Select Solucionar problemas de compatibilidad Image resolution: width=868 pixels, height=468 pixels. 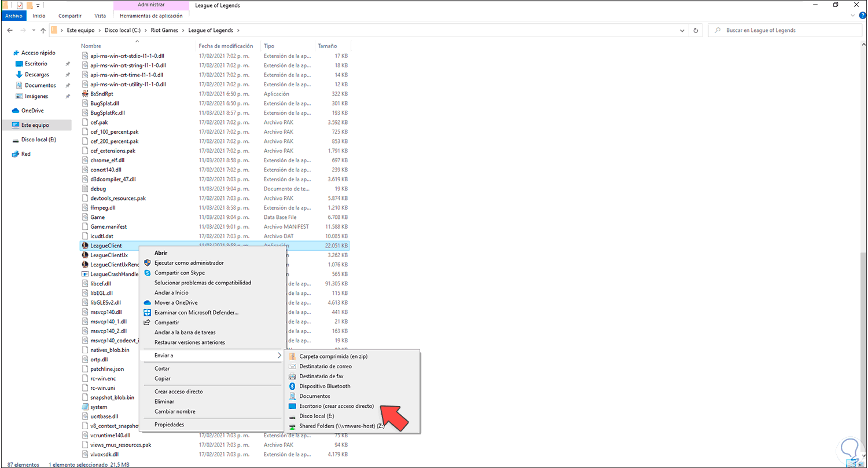[203, 283]
